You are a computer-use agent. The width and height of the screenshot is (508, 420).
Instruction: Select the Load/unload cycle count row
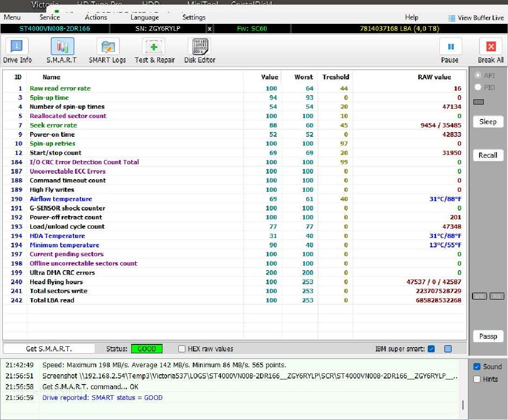pyautogui.click(x=234, y=227)
